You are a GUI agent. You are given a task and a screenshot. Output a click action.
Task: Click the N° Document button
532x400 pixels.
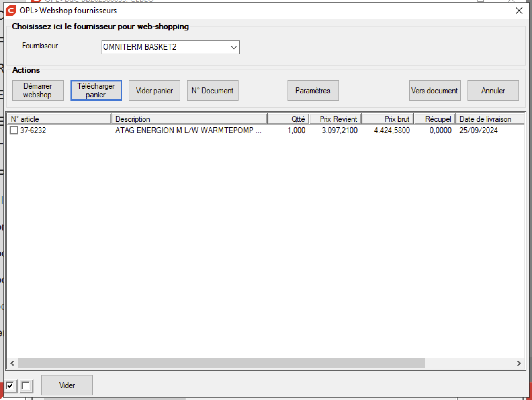(212, 90)
